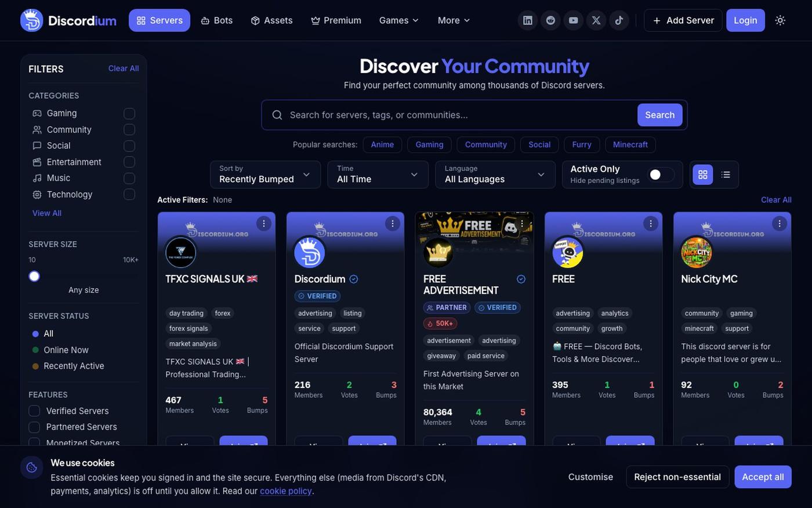812x508 pixels.
Task: Click the TFXC SIGNALS UK server avatar
Action: point(181,253)
